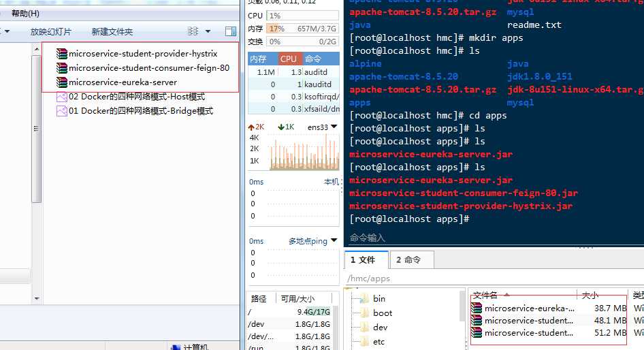Click the Explorer vertical scrollbar thumb
This screenshot has width=644, height=350.
pyautogui.click(x=37, y=129)
